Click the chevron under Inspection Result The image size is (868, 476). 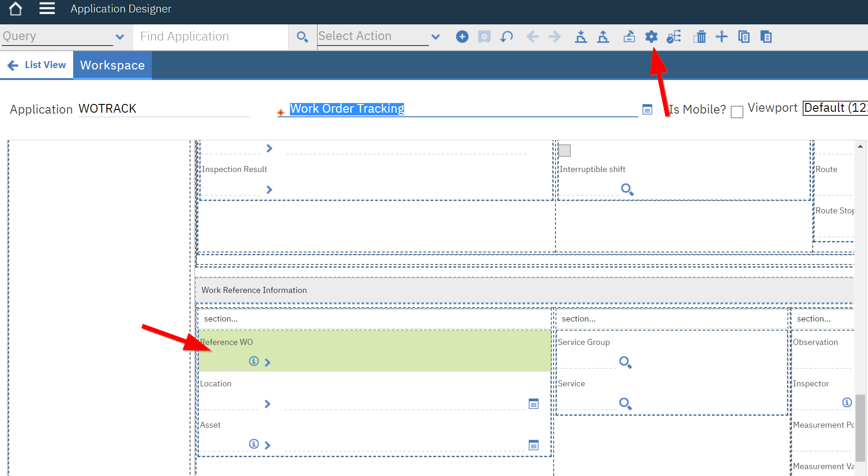[269, 189]
